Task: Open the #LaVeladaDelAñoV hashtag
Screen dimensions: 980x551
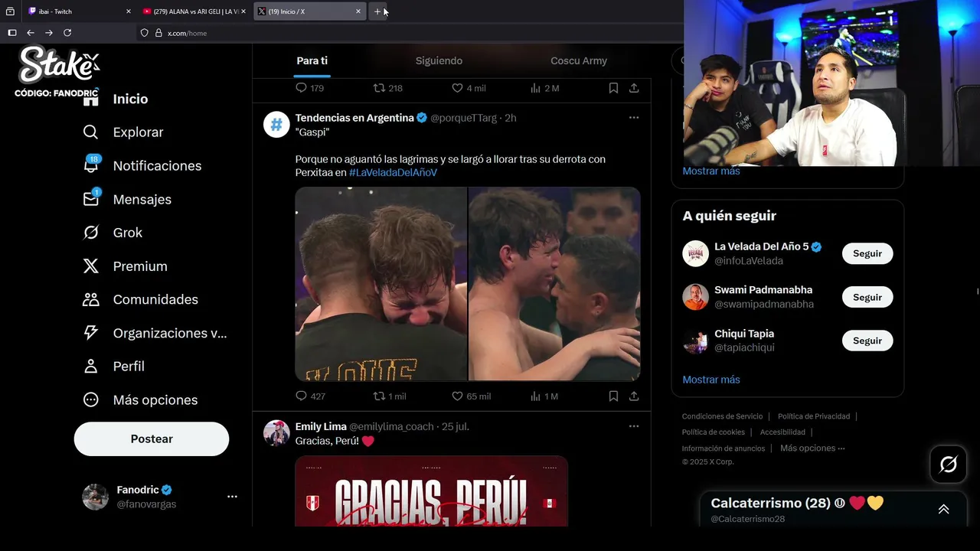Action: [x=393, y=173]
